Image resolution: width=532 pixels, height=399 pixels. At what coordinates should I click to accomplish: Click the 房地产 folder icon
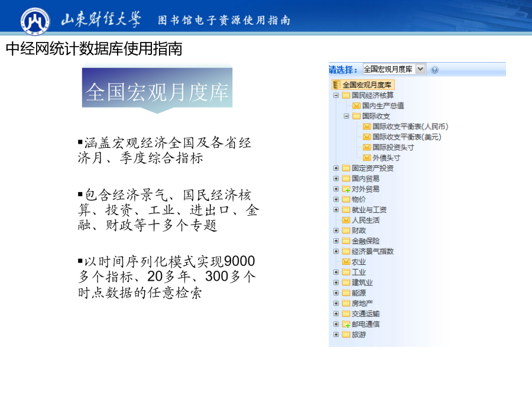(x=346, y=303)
